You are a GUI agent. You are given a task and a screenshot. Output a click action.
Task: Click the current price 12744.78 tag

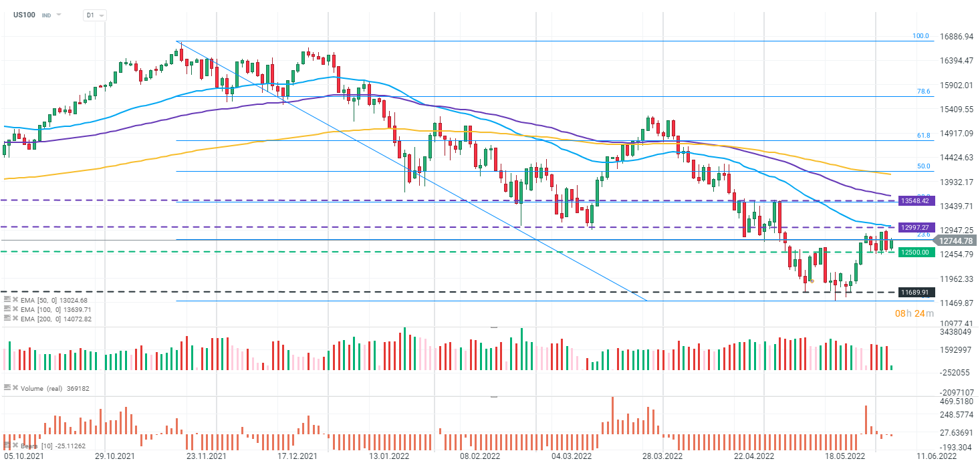tap(955, 241)
